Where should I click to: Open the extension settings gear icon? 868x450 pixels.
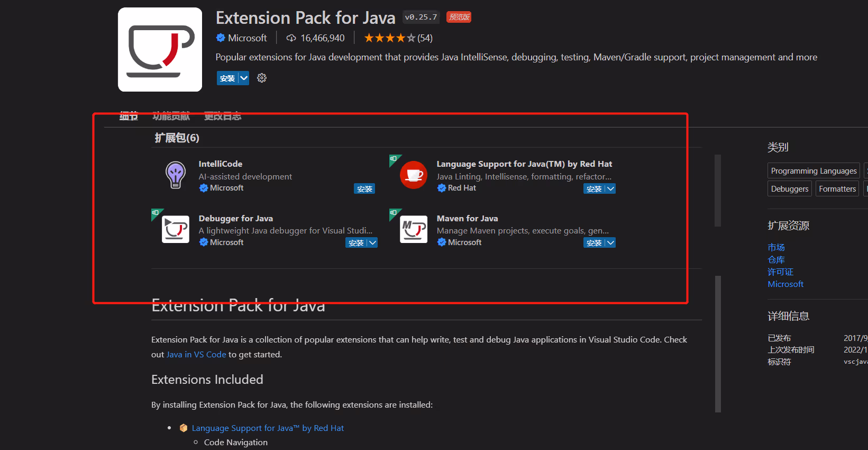262,78
